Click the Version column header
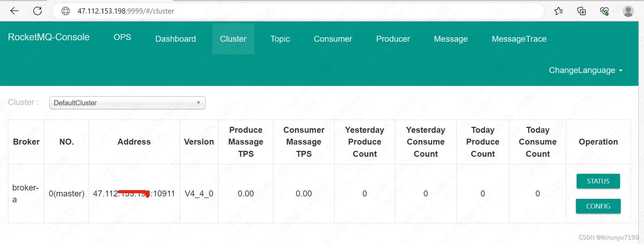 click(x=199, y=142)
